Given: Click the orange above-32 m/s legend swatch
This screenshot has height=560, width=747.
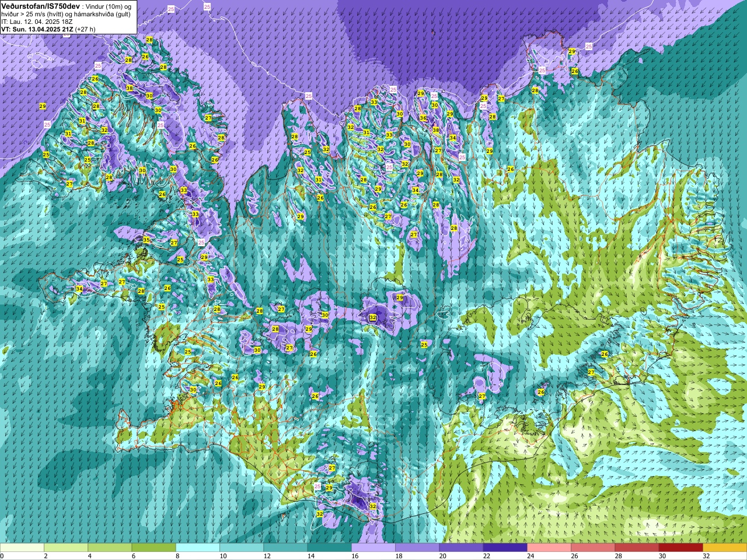Looking at the screenshot, I should pyautogui.click(x=725, y=548).
